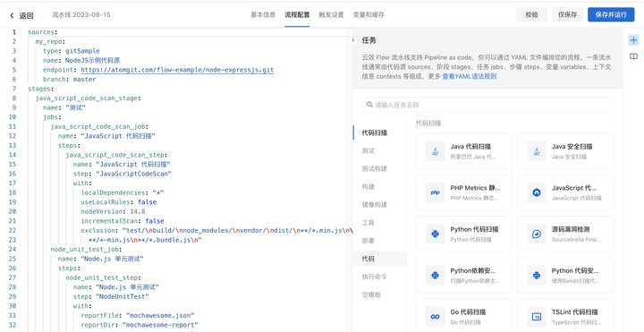This screenshot has width=644, height=332.
Task: Click the 仅保存 button
Action: (x=567, y=14)
